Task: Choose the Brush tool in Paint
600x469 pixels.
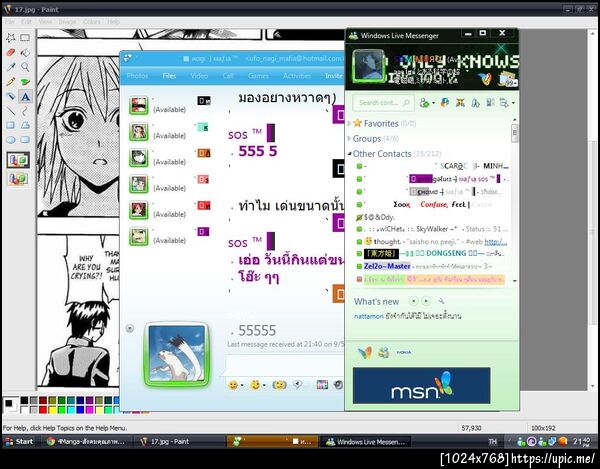Action: click(25, 81)
